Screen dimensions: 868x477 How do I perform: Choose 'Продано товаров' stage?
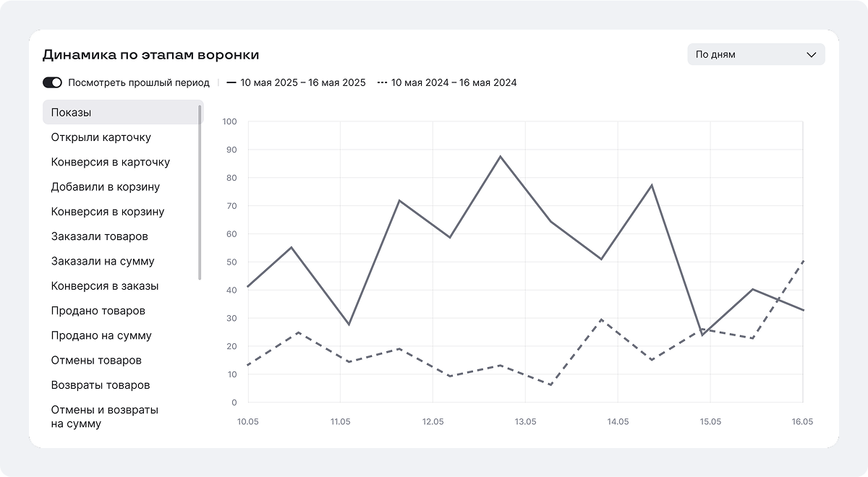98,311
